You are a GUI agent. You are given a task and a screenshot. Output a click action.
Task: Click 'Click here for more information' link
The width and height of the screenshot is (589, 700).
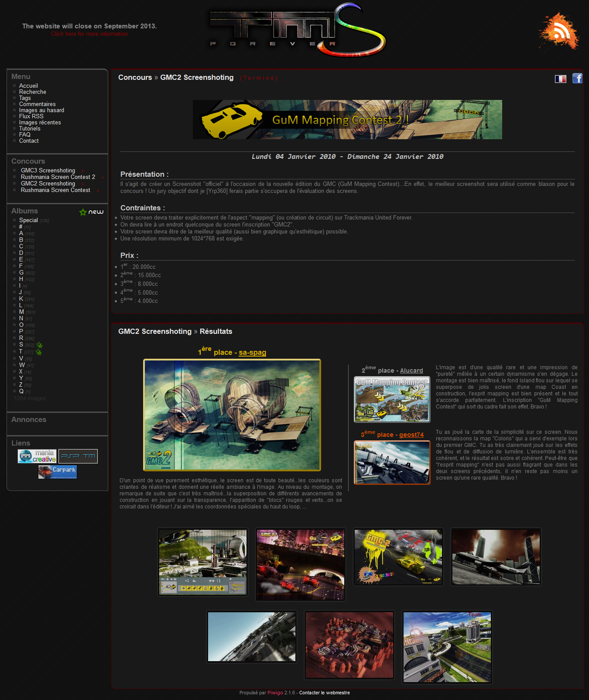pyautogui.click(x=89, y=34)
